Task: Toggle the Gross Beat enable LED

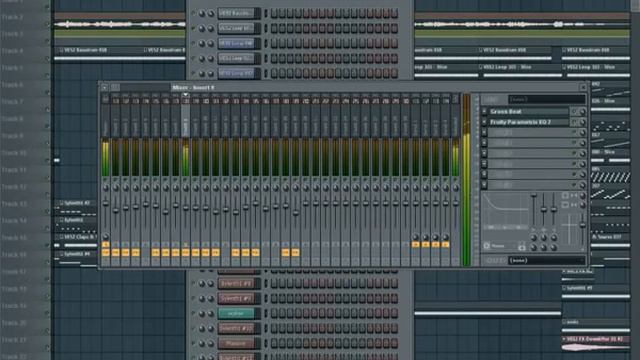Action: point(574,111)
